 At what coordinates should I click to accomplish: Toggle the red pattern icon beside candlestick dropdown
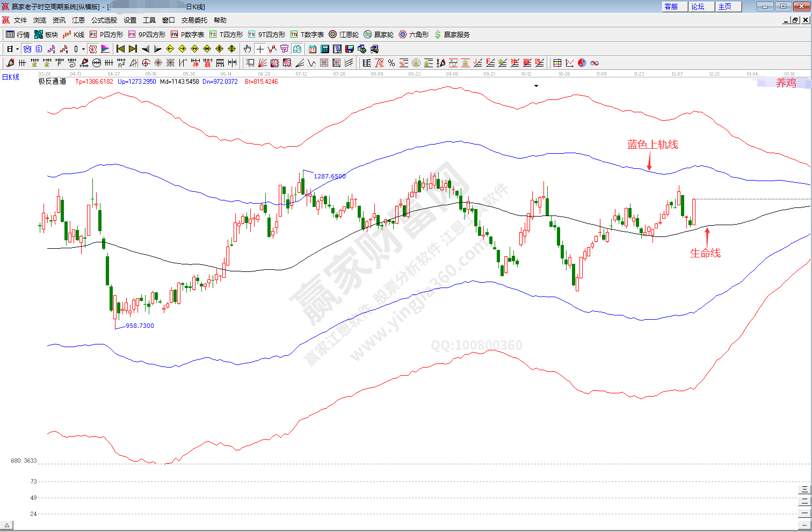coord(93,49)
